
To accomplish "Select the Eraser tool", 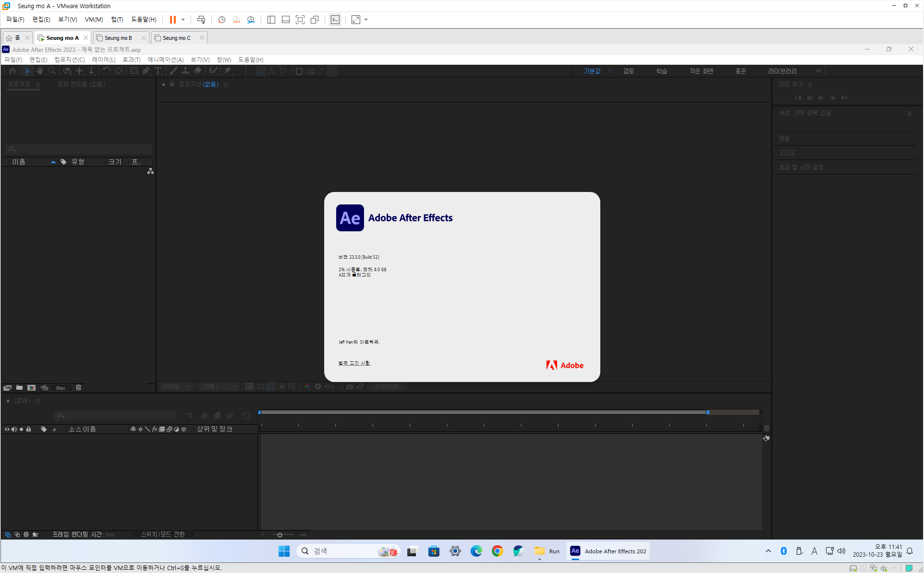I will click(197, 71).
